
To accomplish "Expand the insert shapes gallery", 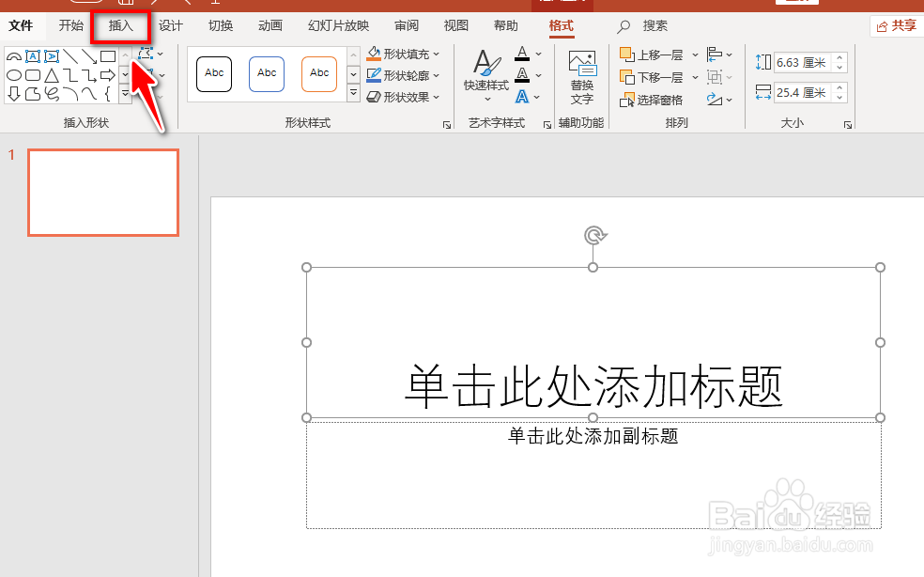I will tap(125, 92).
